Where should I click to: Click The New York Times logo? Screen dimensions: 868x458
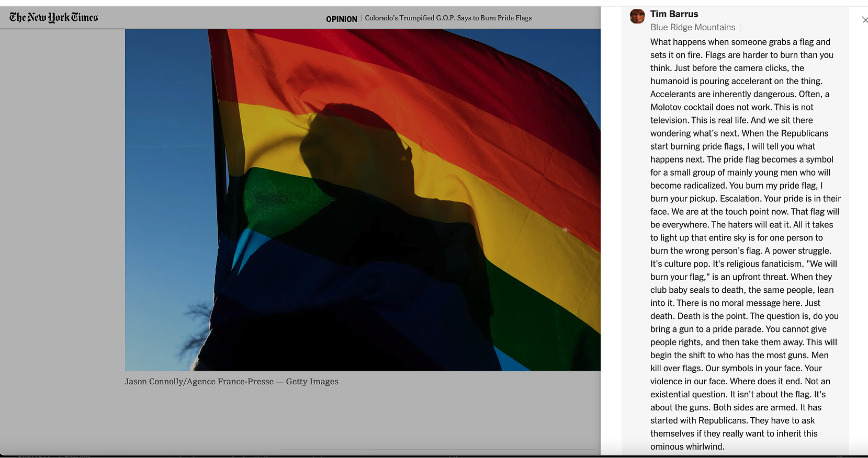pos(54,17)
